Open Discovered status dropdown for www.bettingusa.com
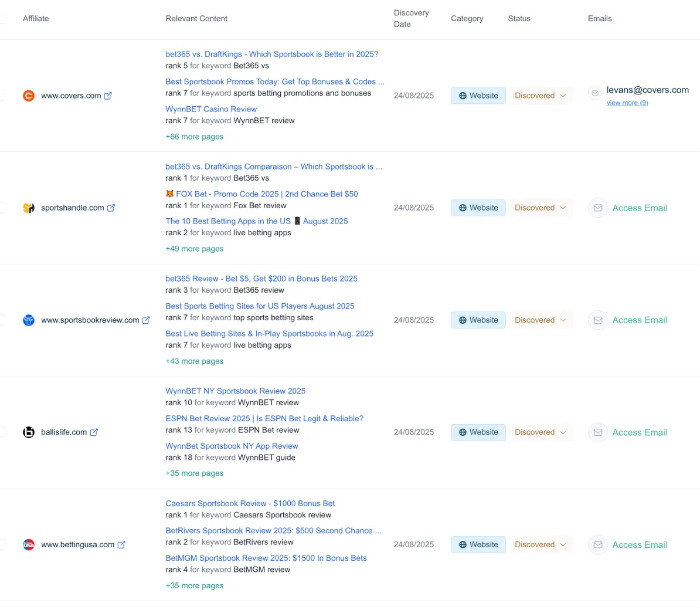This screenshot has width=700, height=610. (541, 544)
